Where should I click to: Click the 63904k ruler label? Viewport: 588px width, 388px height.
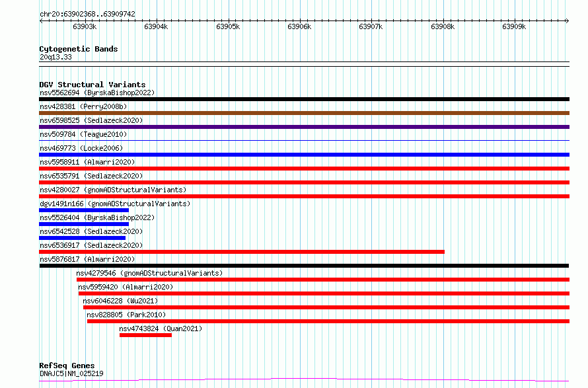[x=156, y=26]
